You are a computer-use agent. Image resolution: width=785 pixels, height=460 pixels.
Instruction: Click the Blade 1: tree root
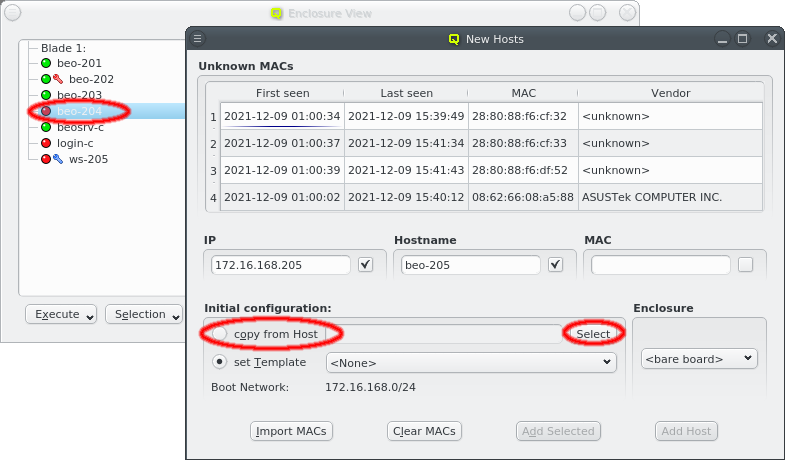63,48
